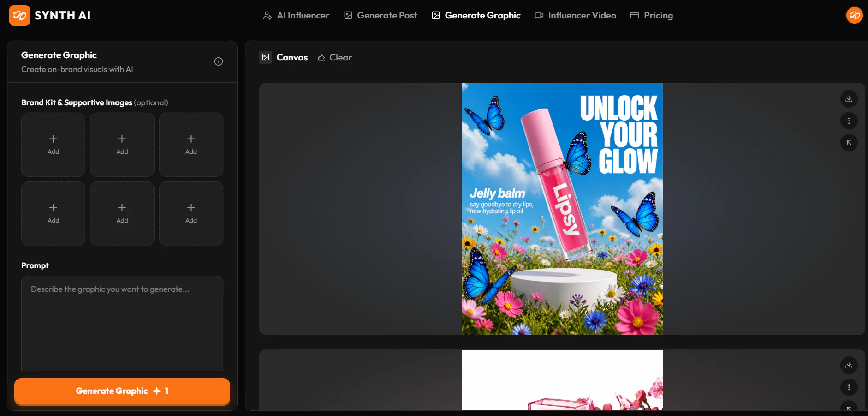This screenshot has height=416, width=868.
Task: Open the second generated image with pink blossoms
Action: [562, 380]
